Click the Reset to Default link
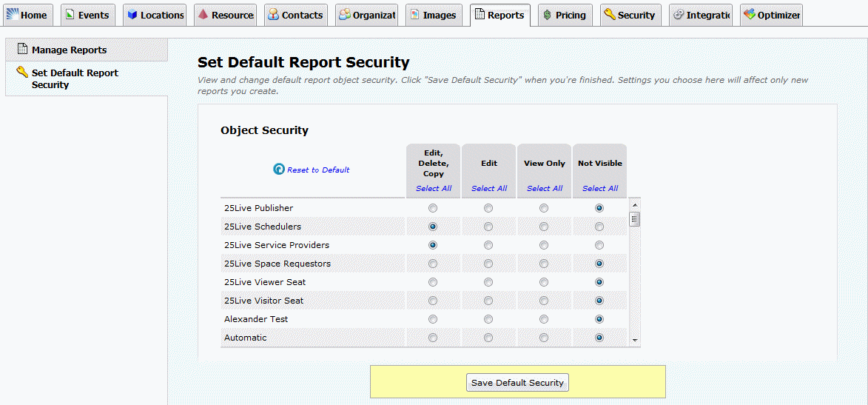 [x=318, y=170]
